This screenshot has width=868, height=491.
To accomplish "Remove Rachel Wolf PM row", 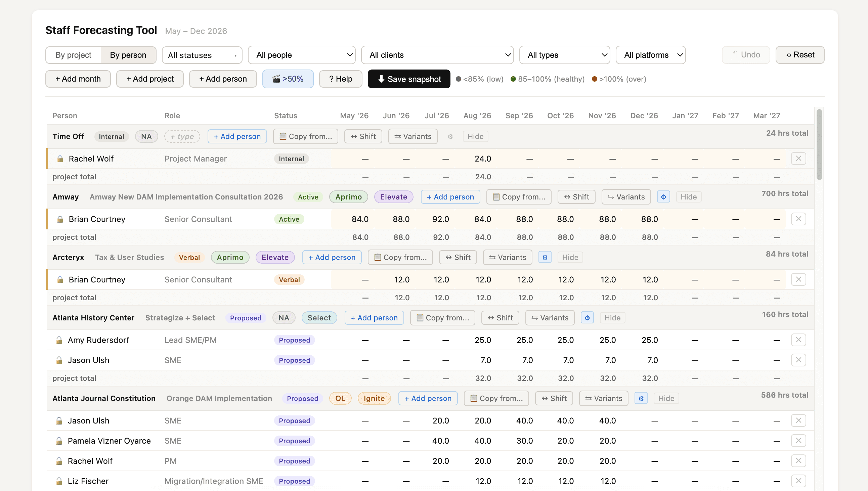I will 798,461.
